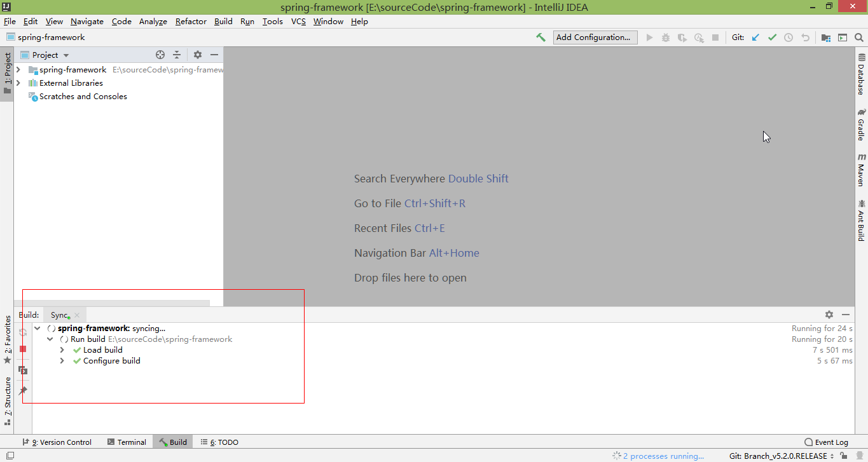Viewport: 868px width, 462px height.
Task: Open the 6: TODO tool window
Action: (x=219, y=442)
